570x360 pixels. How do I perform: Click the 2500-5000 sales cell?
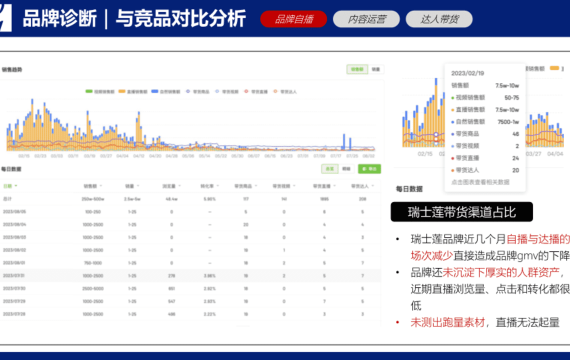coord(93,288)
